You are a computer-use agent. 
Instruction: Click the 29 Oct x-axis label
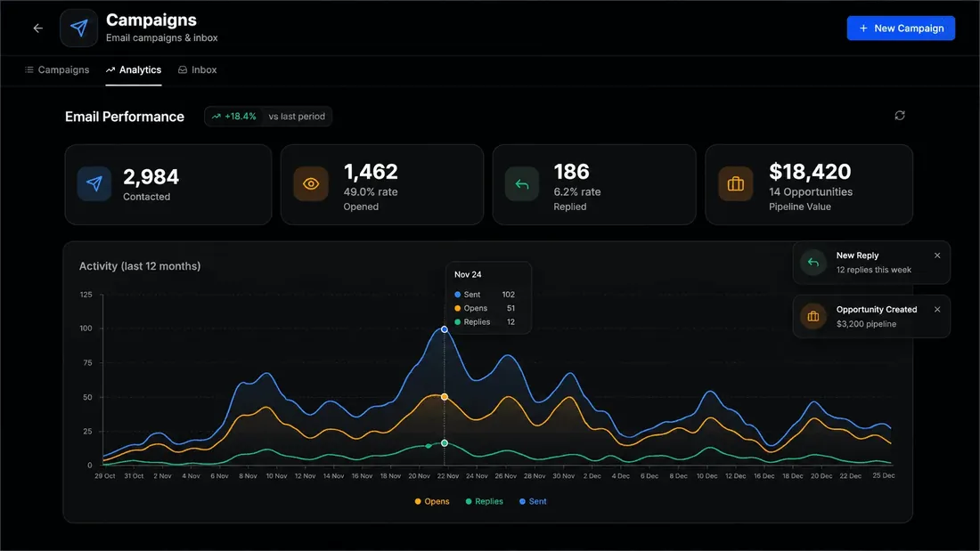pos(105,476)
